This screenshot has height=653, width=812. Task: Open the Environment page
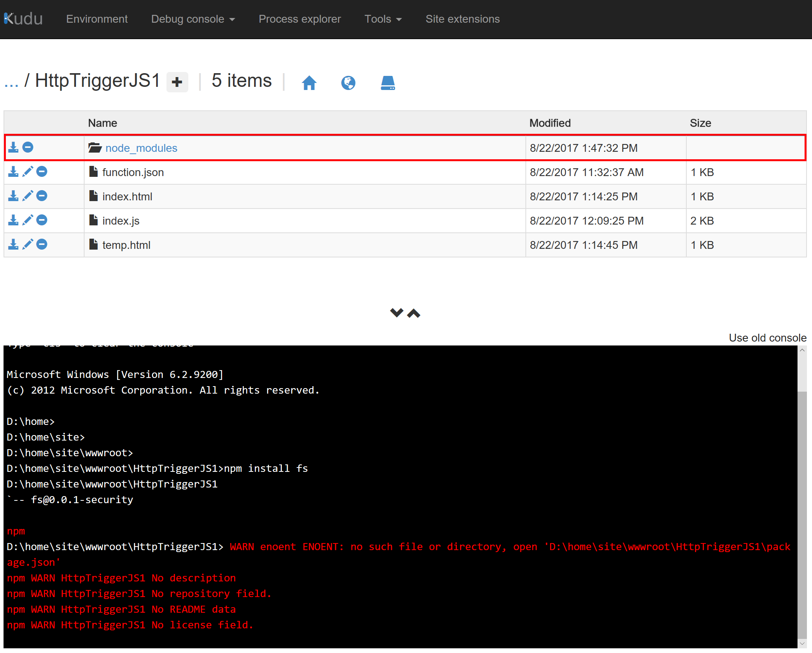pyautogui.click(x=97, y=19)
